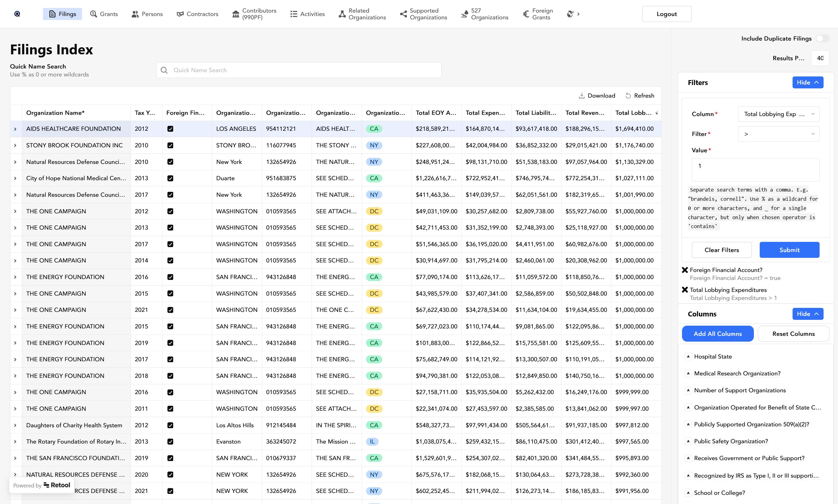Viewport: 838px width, 504px height.
Task: Toggle Include Duplicate Filings switch
Action: (822, 38)
